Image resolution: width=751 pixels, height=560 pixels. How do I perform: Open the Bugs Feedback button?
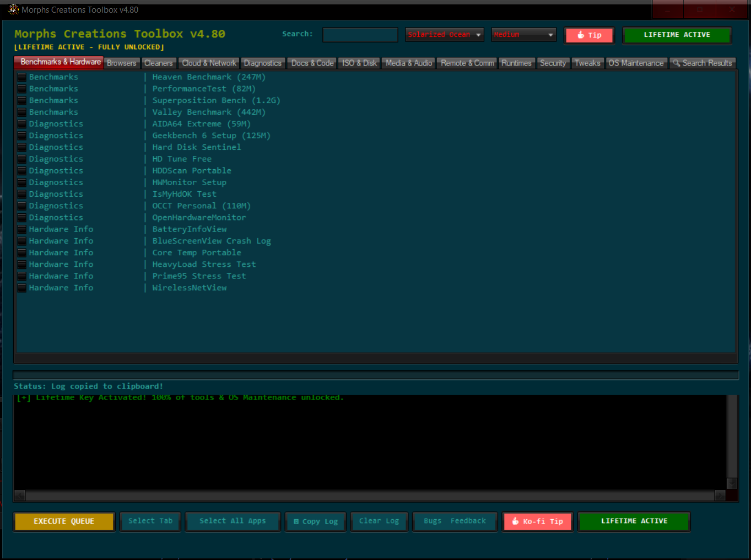click(x=455, y=521)
